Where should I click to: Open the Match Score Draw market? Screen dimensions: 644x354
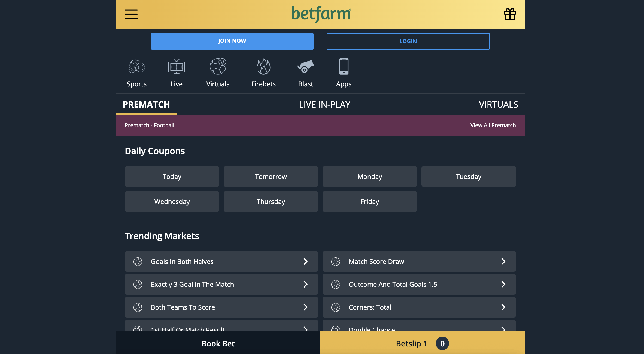tap(419, 261)
